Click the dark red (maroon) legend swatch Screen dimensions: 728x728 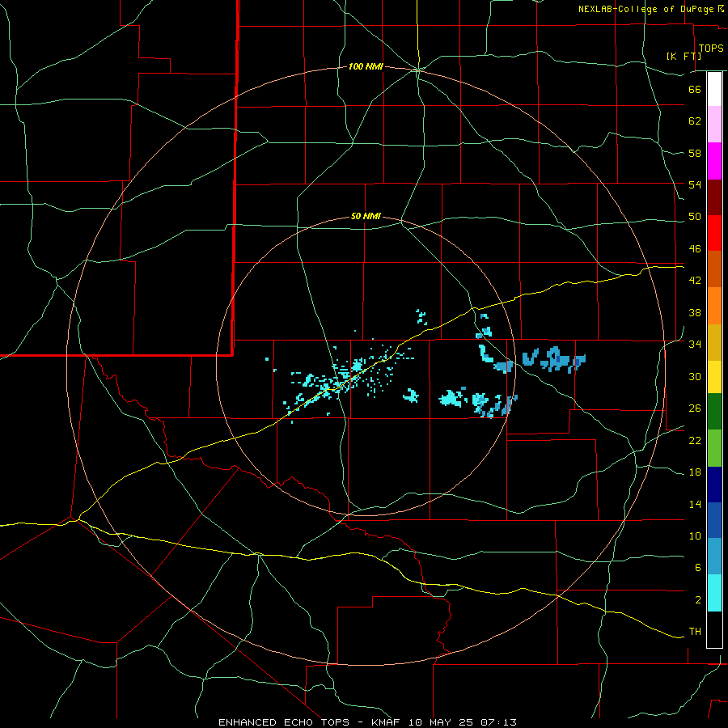tap(714, 197)
